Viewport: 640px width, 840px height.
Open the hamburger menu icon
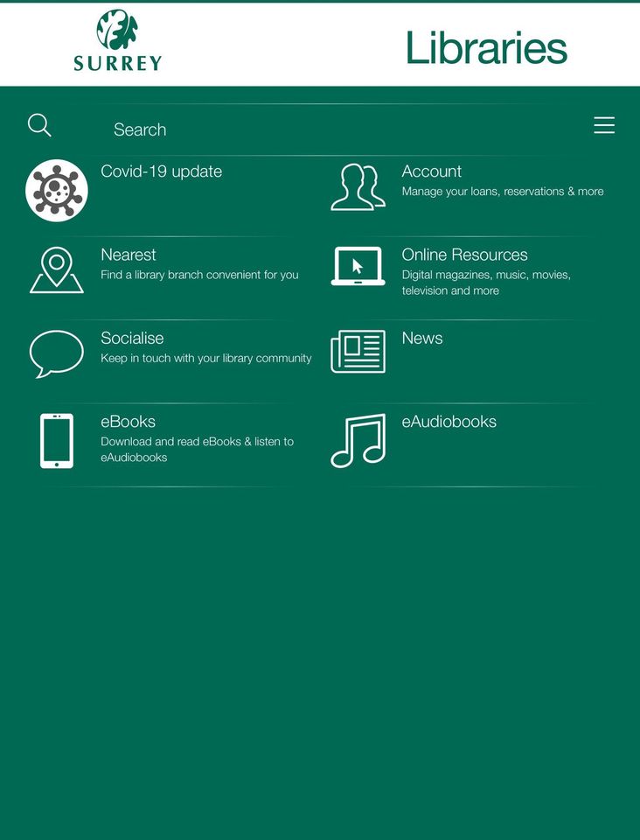click(604, 125)
